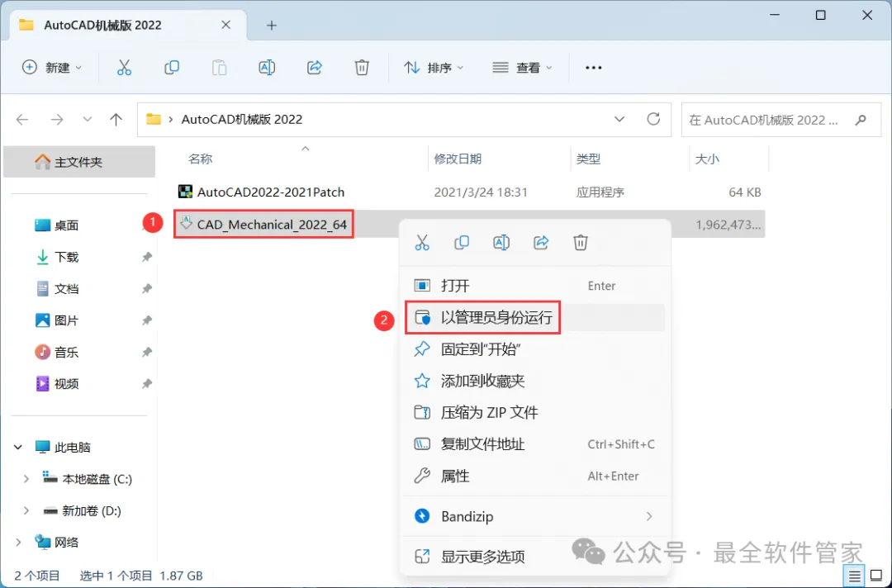Click Rename icon in context menu
Screen dimensions: 892x588
click(501, 243)
